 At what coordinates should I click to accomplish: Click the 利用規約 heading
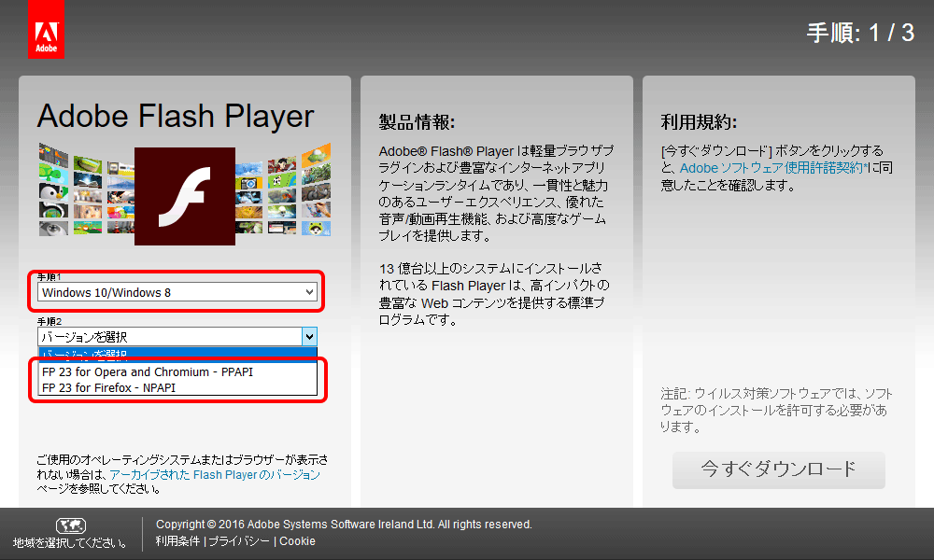coord(699,122)
